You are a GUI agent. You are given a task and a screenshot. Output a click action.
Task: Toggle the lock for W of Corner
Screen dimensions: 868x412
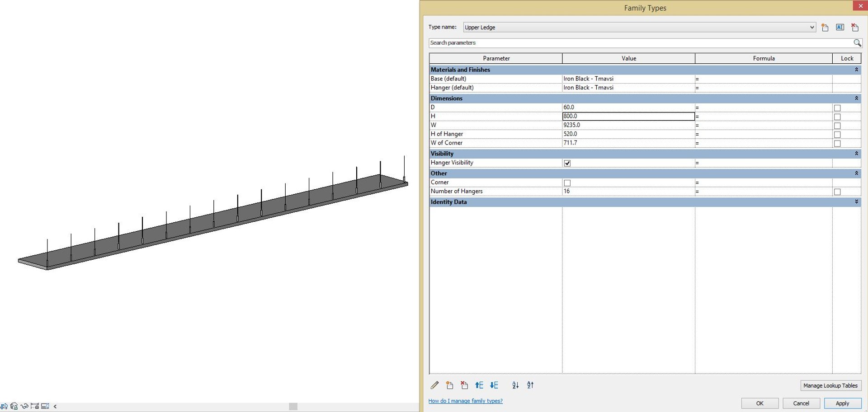[x=837, y=144]
